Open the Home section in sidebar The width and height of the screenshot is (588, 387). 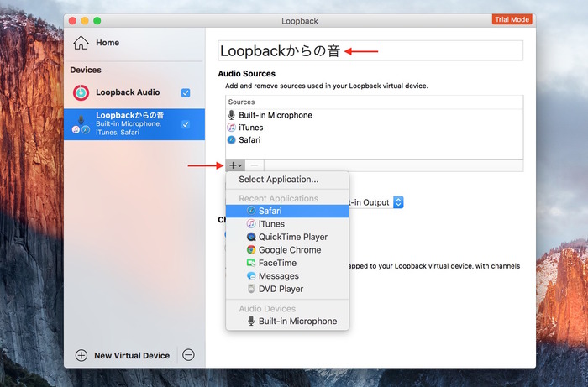pos(97,43)
